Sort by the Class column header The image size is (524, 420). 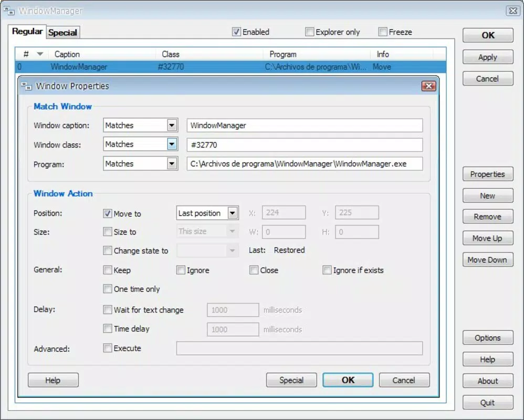(209, 54)
